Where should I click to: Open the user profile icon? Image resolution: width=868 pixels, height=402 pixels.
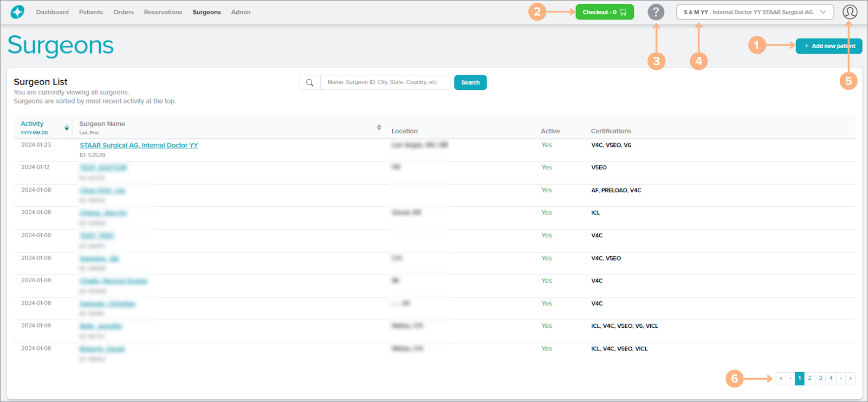point(850,12)
